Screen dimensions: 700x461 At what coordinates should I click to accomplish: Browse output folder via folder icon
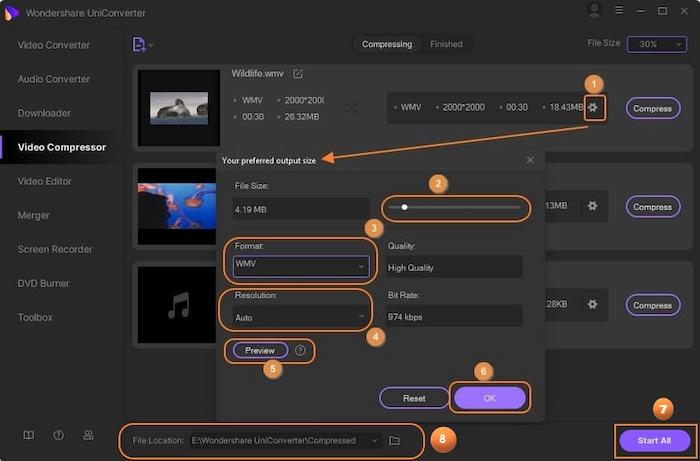point(394,440)
